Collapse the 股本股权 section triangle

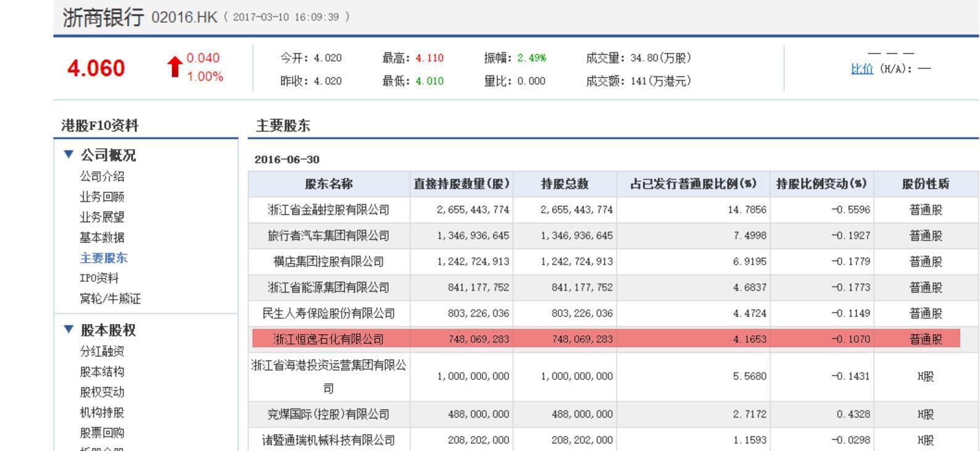[69, 329]
